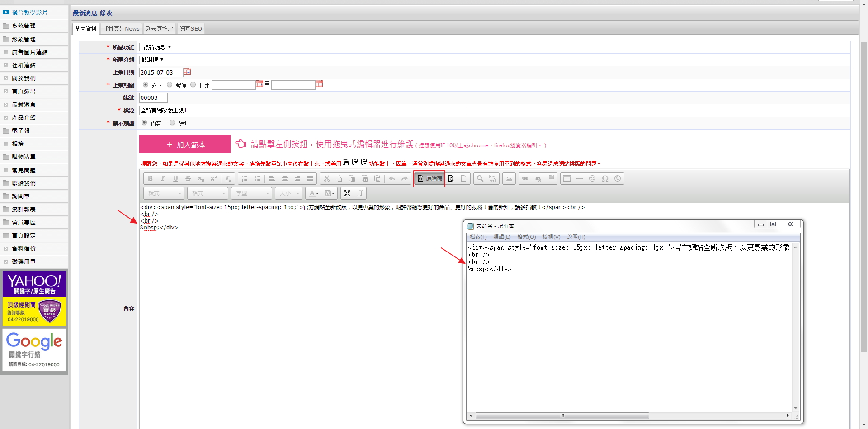The width and height of the screenshot is (868, 429).
Task: Switch to the 網頁SEO tab
Action: click(191, 28)
